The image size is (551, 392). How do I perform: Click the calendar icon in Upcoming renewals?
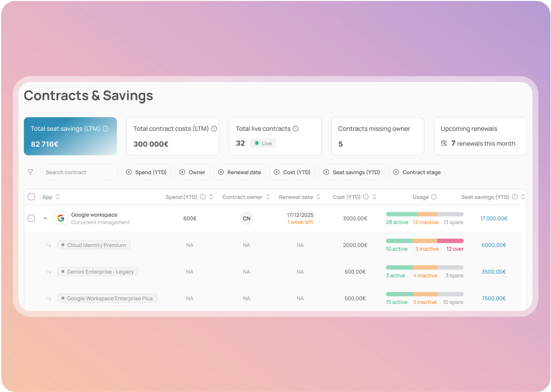(444, 143)
